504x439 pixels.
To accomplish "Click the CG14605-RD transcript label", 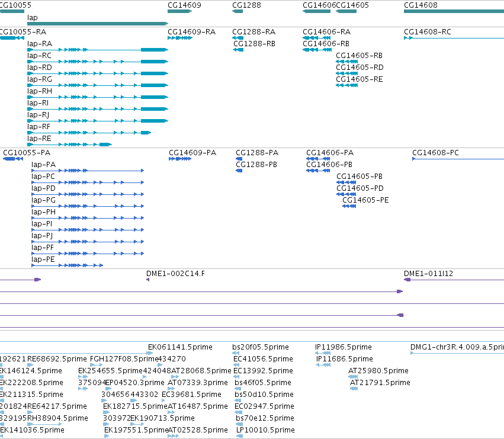I will point(359,68).
